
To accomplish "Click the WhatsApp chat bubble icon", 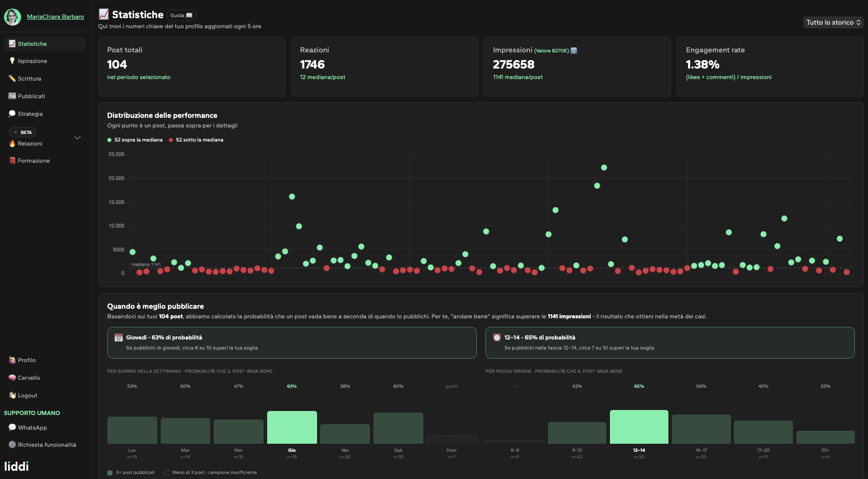I will point(12,428).
